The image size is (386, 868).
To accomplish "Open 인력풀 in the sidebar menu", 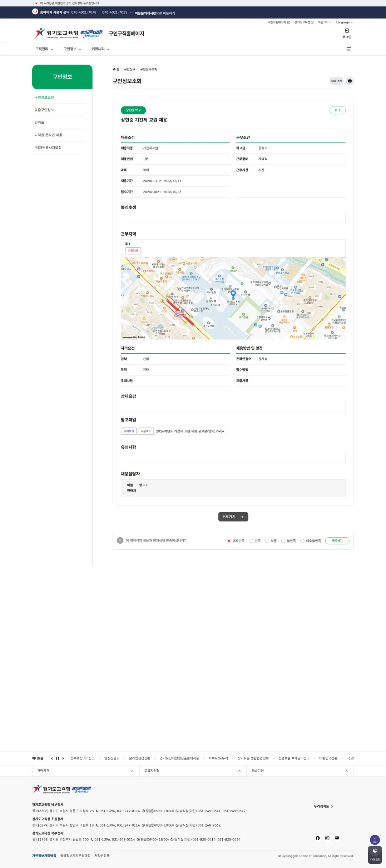I will coord(39,123).
